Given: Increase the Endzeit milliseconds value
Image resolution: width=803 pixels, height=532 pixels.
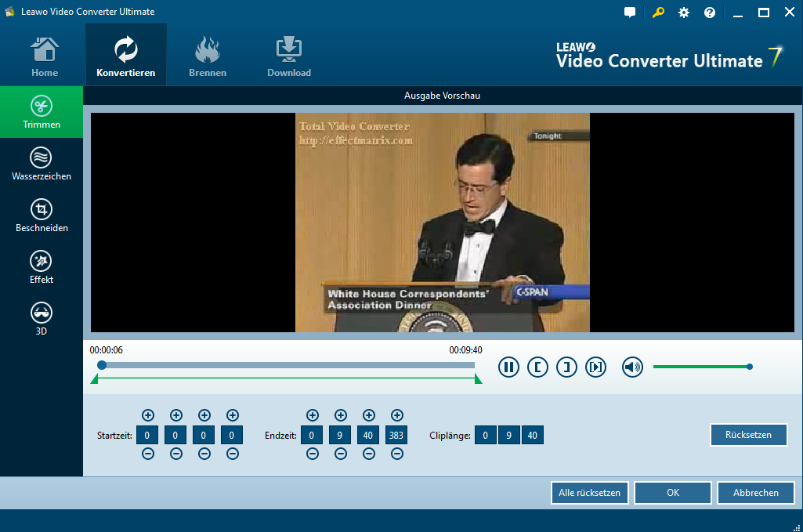Looking at the screenshot, I should (396, 415).
